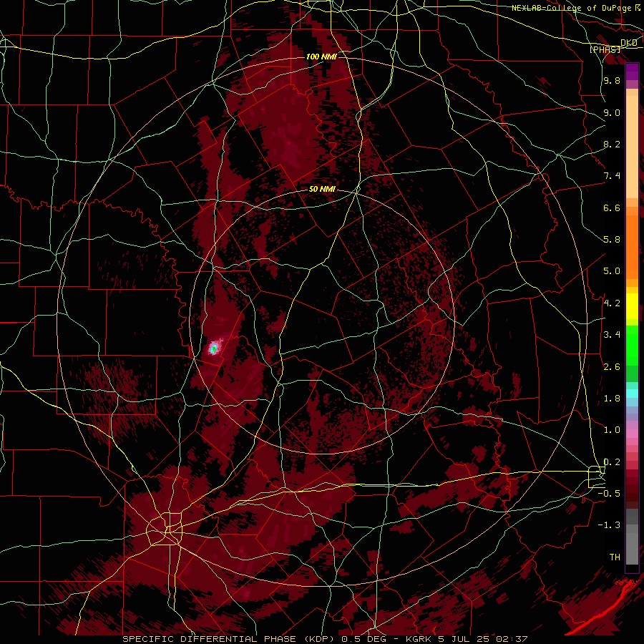Screen dimensions: 644x644
Task: Click the pink segment of the color bar
Action: coord(632,434)
